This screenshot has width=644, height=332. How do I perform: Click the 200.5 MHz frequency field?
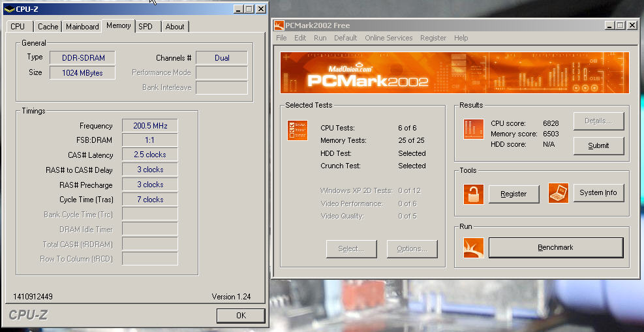point(150,126)
